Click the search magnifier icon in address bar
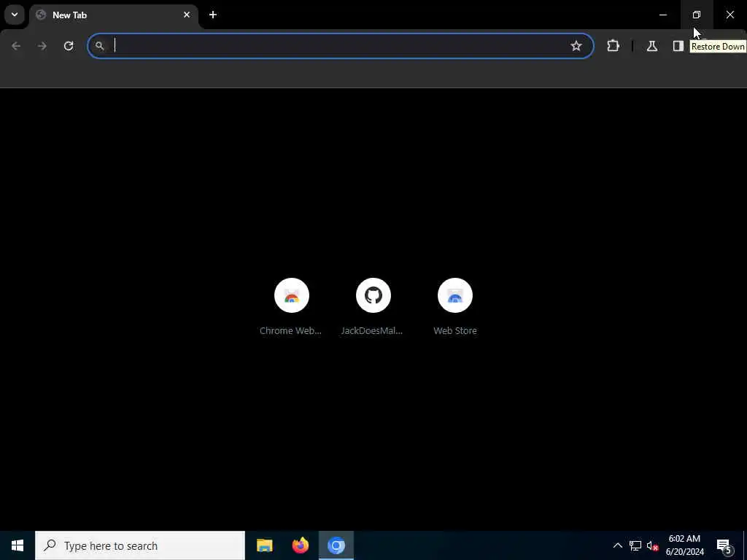 pyautogui.click(x=99, y=46)
